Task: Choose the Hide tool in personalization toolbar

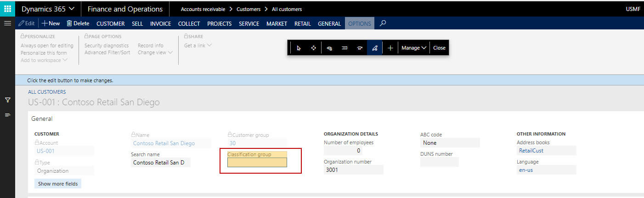Action: 329,48
